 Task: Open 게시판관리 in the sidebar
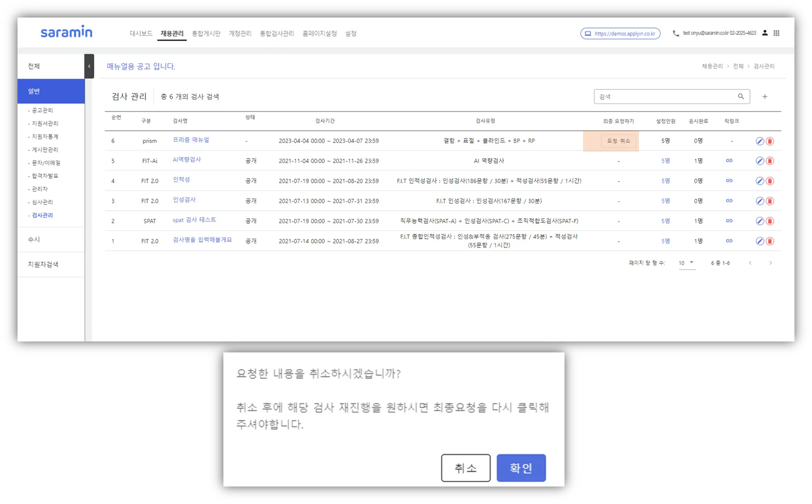point(45,150)
